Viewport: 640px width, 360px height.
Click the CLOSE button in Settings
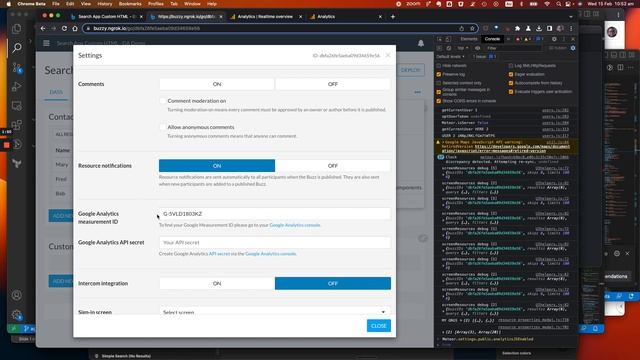coord(379,326)
